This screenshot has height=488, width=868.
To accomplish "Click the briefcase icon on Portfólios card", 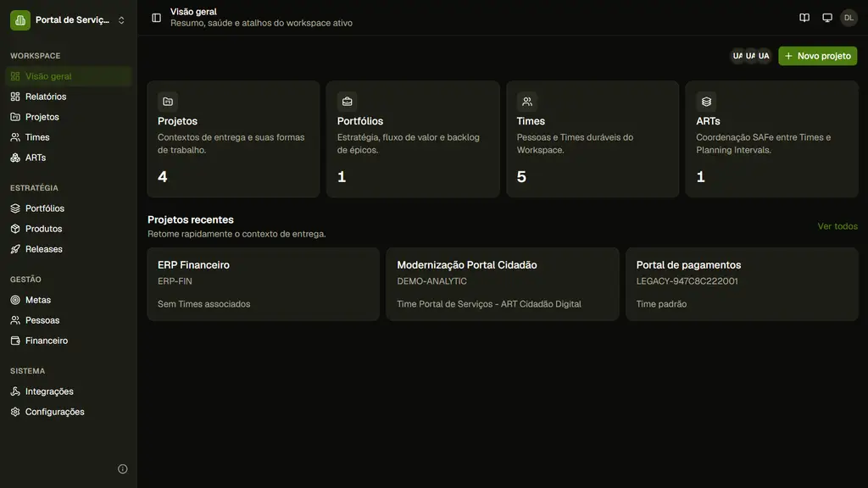I will click(347, 102).
